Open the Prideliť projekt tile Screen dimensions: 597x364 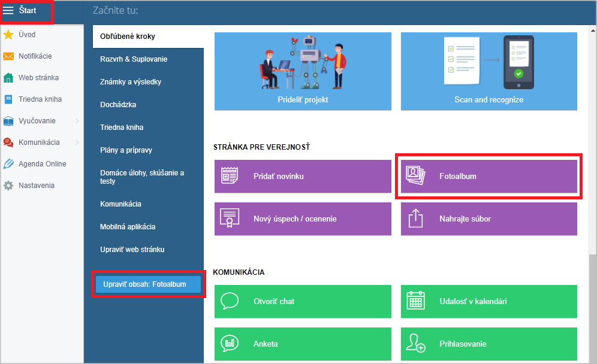303,71
